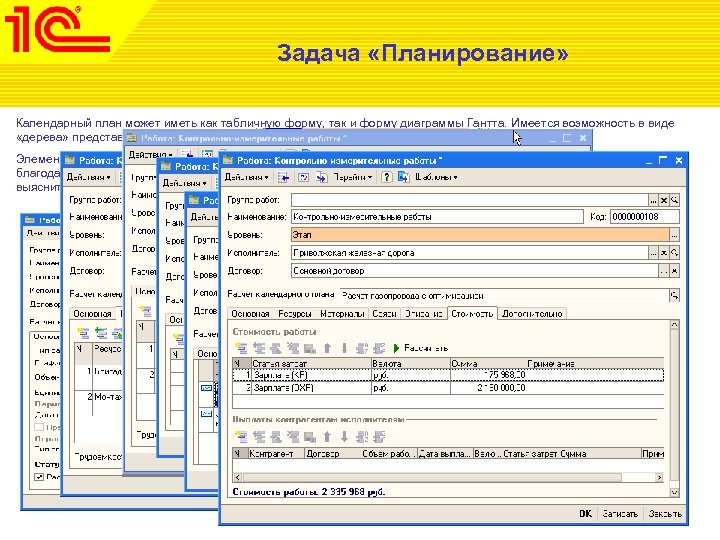Viewport: 720px width, 540px height.
Task: Toggle unchecked checkbox in leftmost back window
Action: pos(39,427)
